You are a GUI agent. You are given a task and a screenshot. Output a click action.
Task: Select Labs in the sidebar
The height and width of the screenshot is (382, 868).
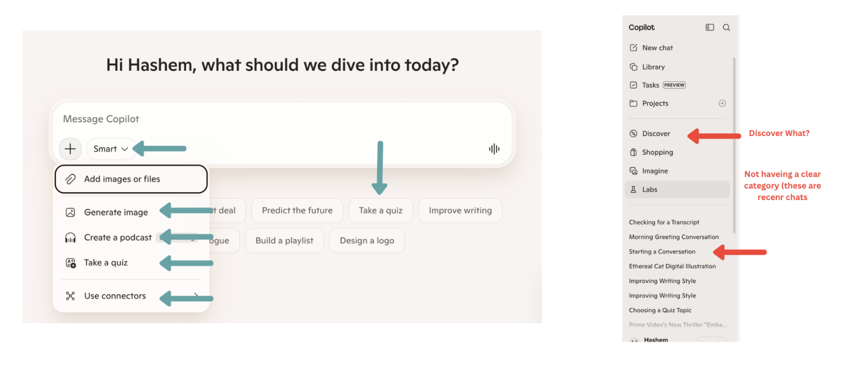coord(677,190)
